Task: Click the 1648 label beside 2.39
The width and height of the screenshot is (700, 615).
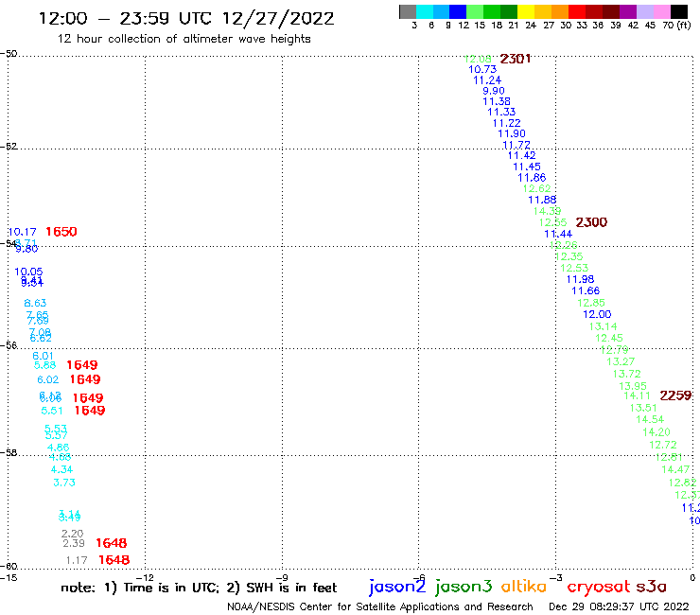Action: [112, 543]
